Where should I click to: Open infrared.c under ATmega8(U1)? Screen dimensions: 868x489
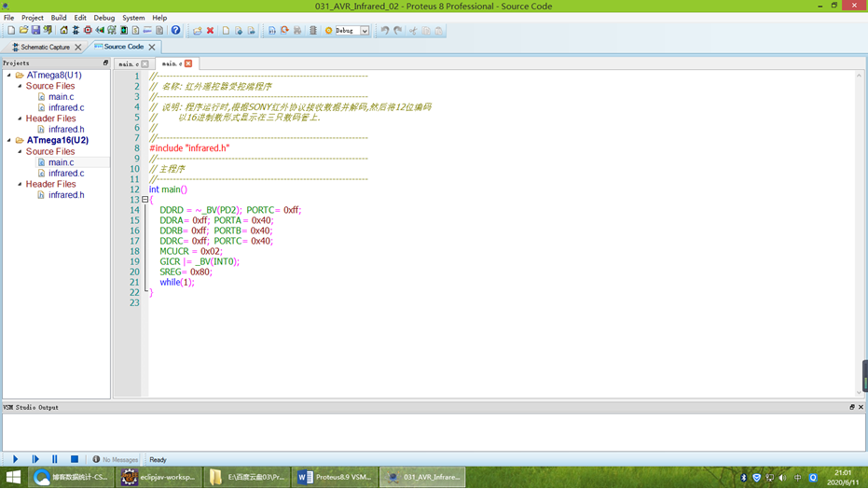[66, 108]
